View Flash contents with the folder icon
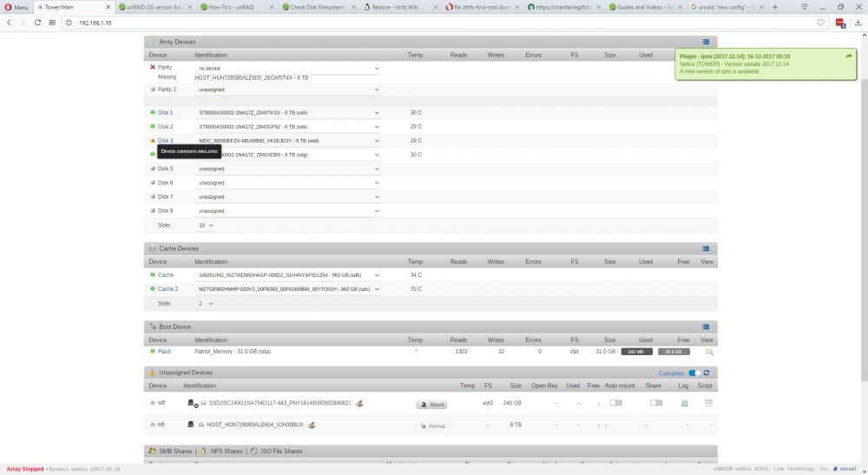Viewport: 868px width, 475px height. coord(709,352)
